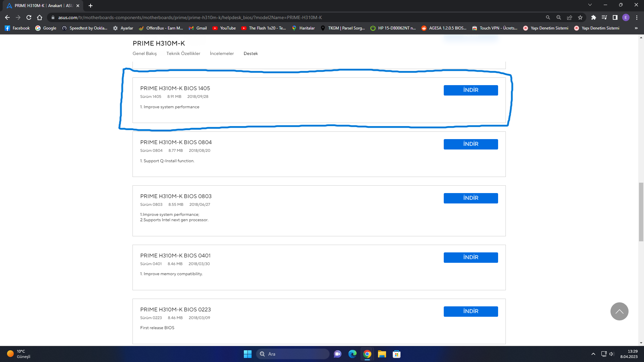
Task: Go to the browser home page icon
Action: (40, 17)
